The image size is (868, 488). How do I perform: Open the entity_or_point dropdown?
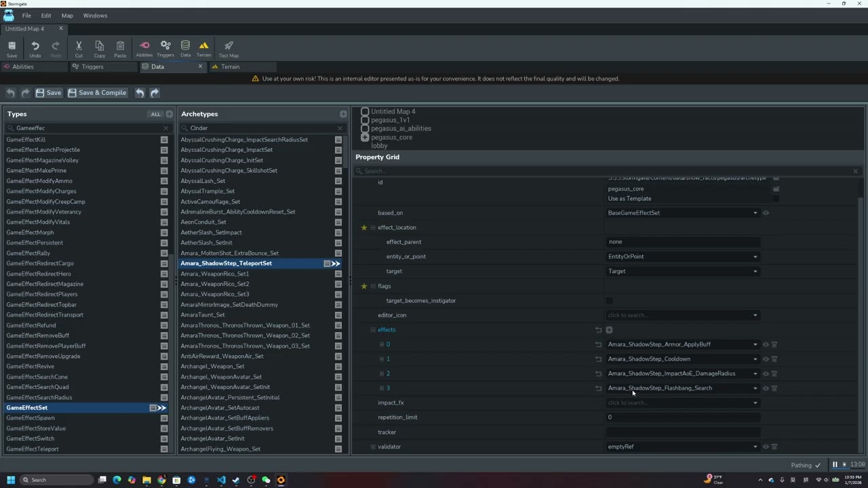pyautogui.click(x=682, y=257)
